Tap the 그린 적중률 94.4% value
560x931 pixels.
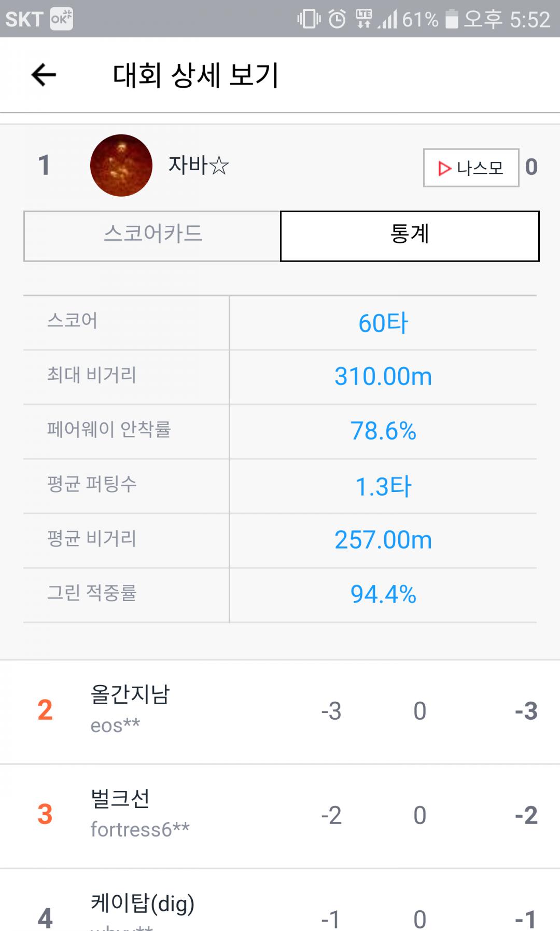click(383, 595)
